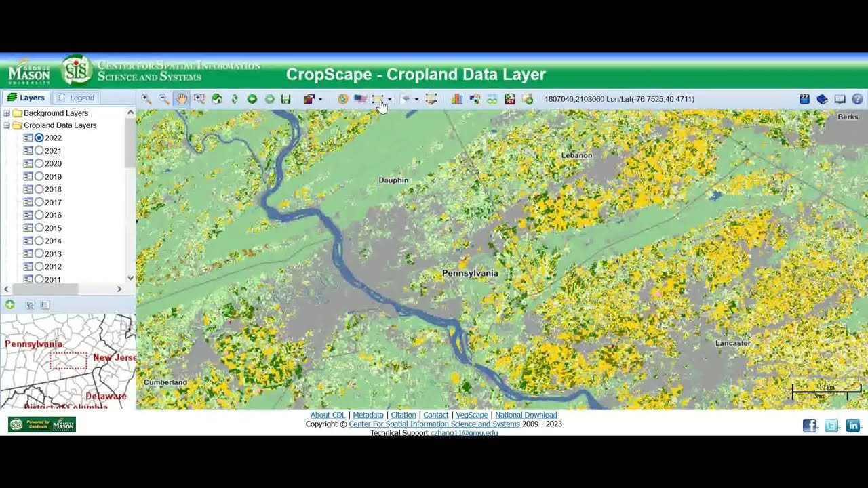Image resolution: width=868 pixels, height=488 pixels.
Task: Click the layer tree scroll right arrow
Action: (x=119, y=289)
